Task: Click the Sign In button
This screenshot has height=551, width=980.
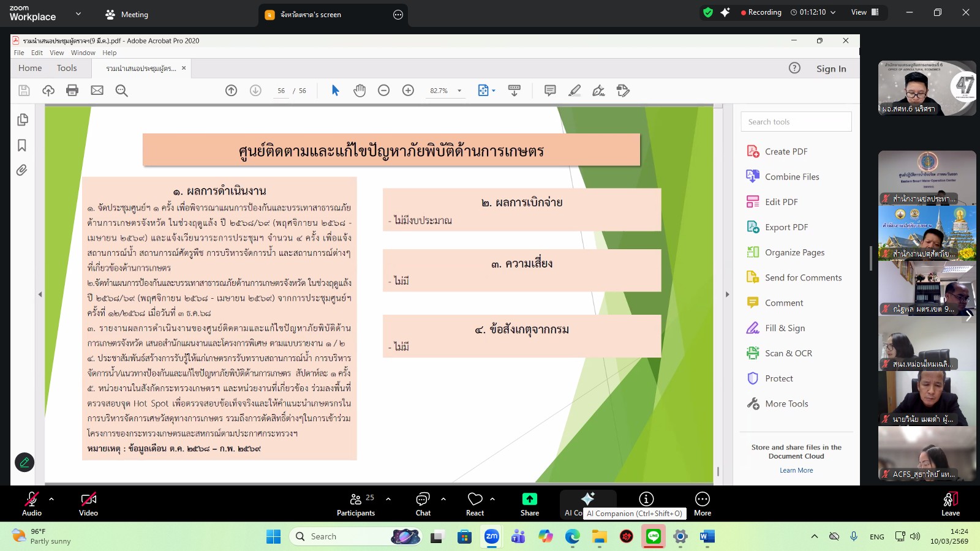Action: coord(831,69)
